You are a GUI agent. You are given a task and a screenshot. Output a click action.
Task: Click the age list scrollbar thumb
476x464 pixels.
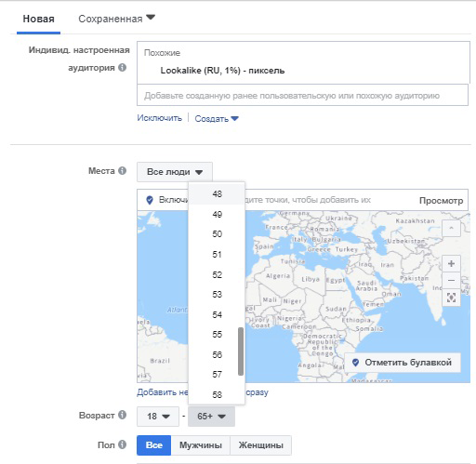coord(241,351)
